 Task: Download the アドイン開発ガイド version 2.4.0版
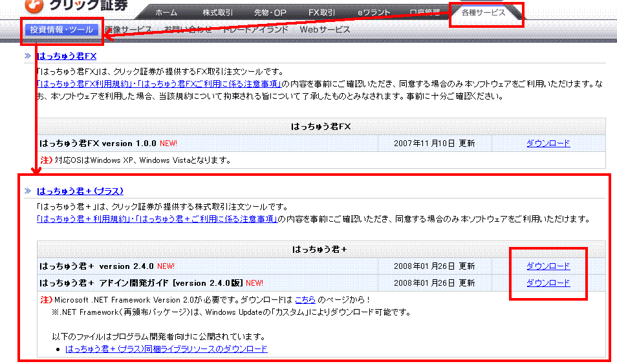click(548, 283)
